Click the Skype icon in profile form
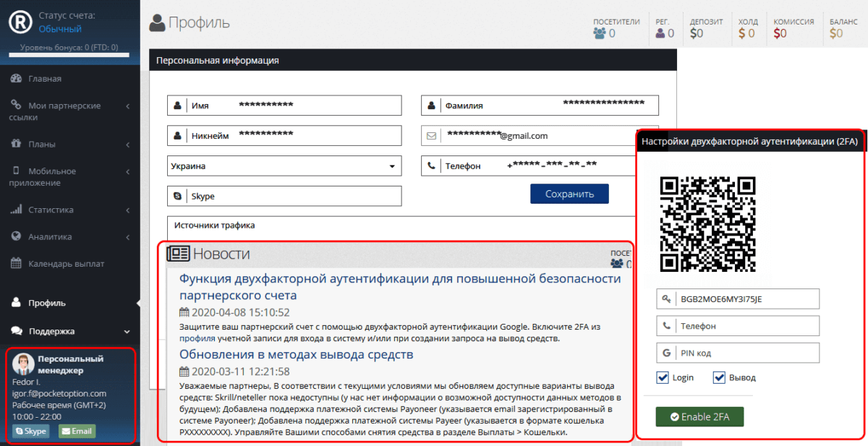This screenshot has height=446, width=868. (177, 197)
